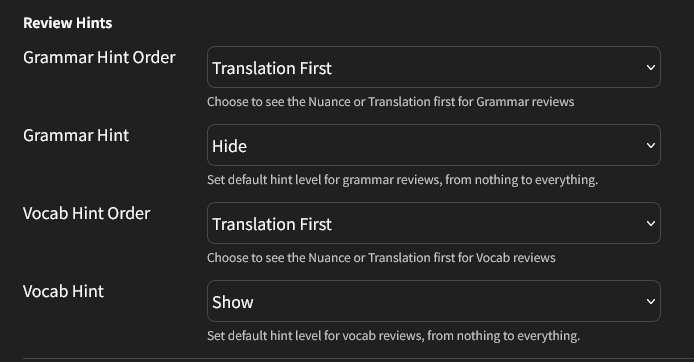Select the Show value in Vocab Hint

[233, 302]
